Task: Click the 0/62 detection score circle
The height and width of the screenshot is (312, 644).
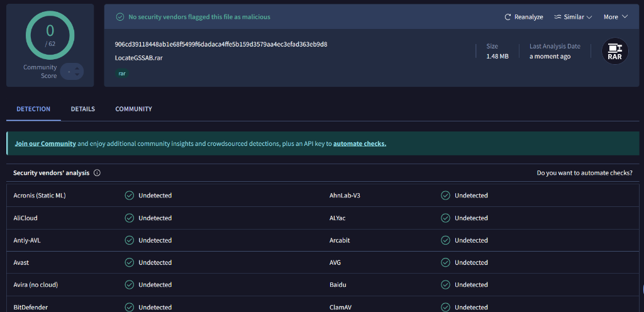Action: coord(50,35)
